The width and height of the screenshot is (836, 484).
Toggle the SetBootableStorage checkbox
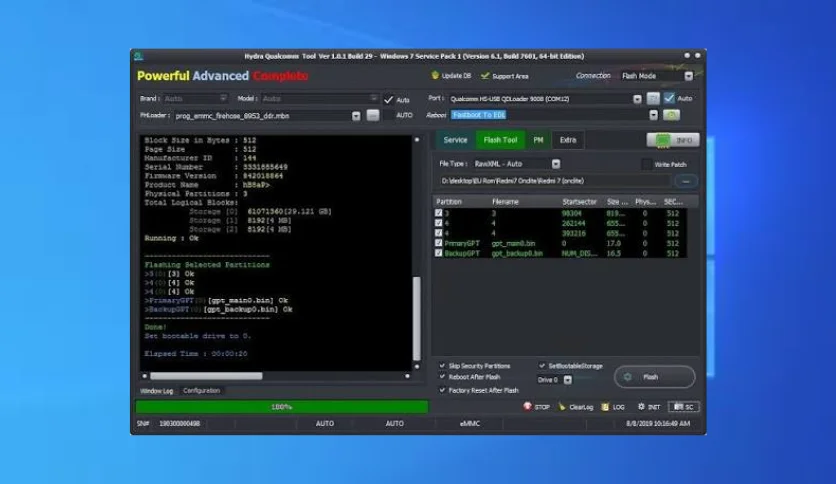pos(542,366)
